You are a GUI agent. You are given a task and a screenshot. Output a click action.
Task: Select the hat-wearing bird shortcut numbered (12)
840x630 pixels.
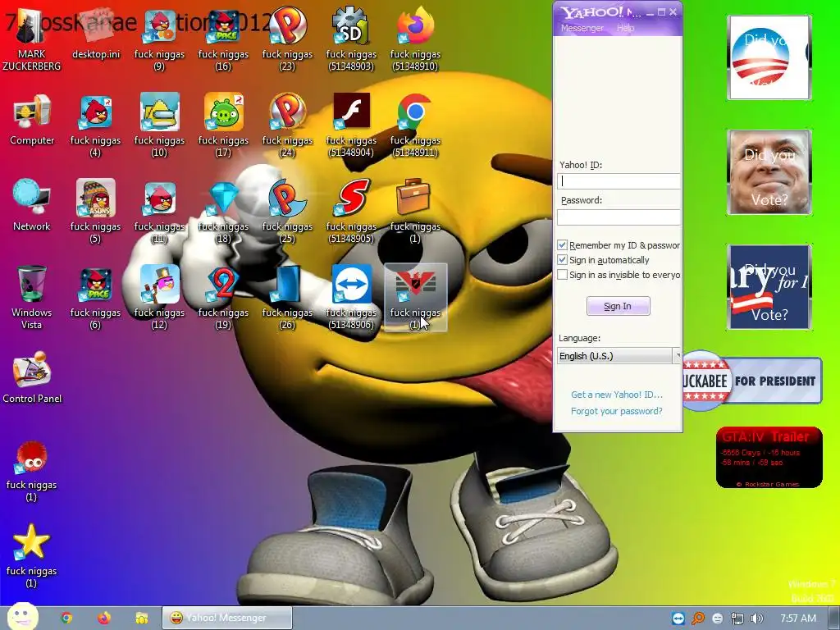click(x=159, y=297)
